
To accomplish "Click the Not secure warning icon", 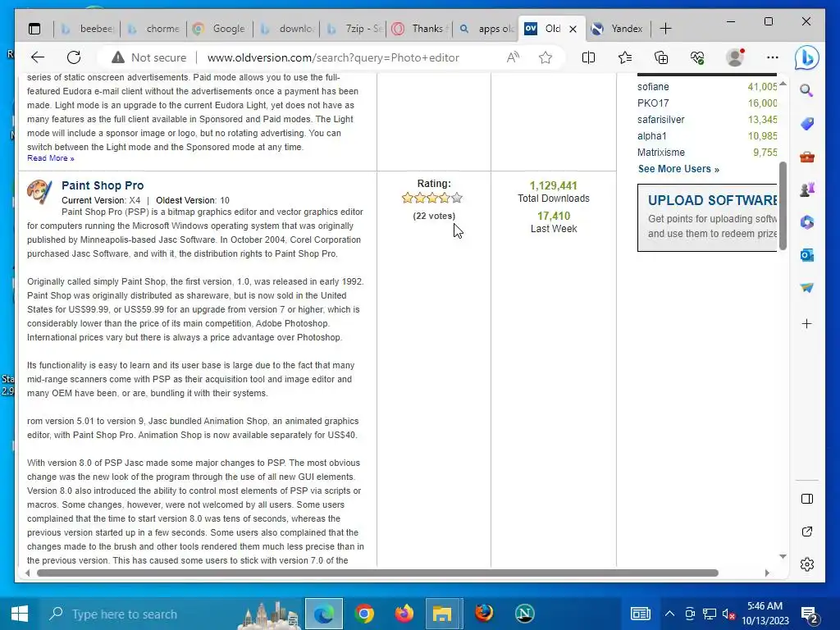I will click(117, 57).
